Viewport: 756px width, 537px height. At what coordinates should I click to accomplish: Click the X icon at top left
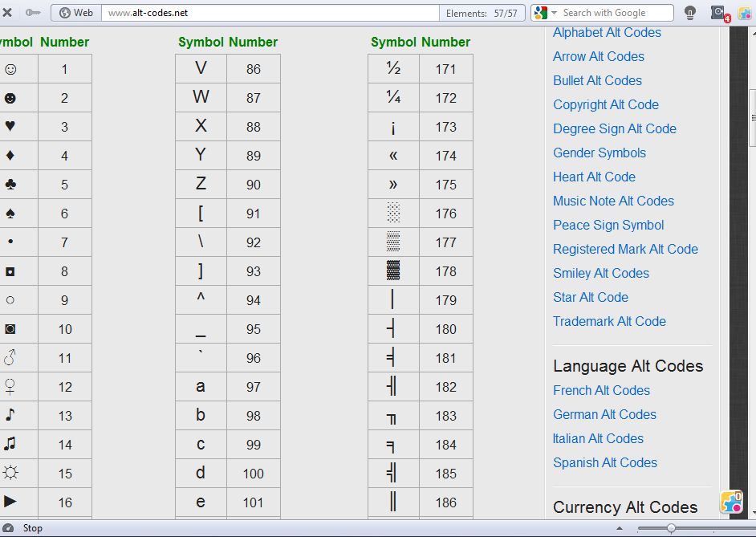8,13
